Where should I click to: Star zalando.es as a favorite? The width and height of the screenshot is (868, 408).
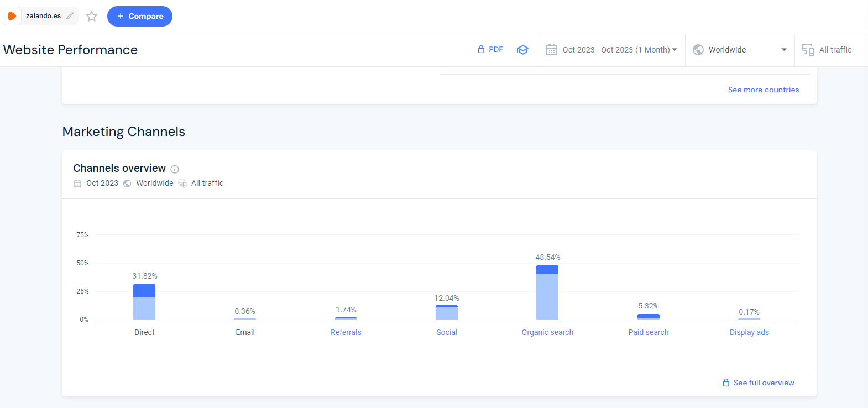(x=92, y=17)
